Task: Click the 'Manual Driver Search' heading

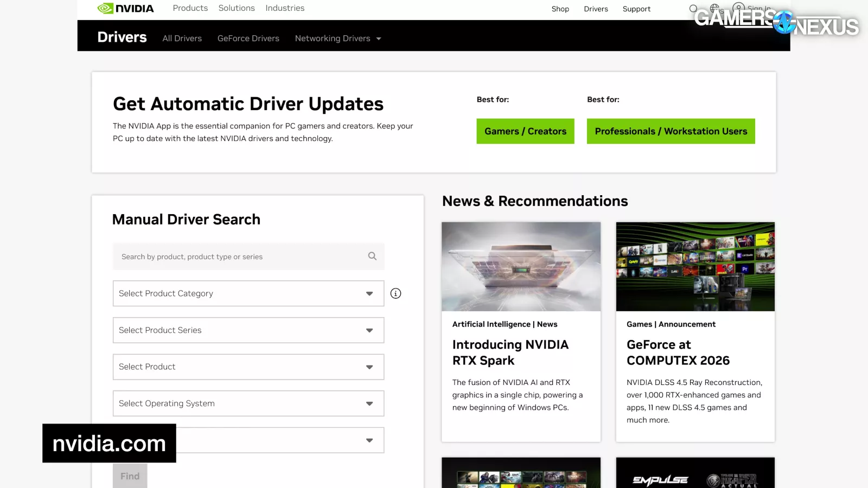Action: [186, 219]
